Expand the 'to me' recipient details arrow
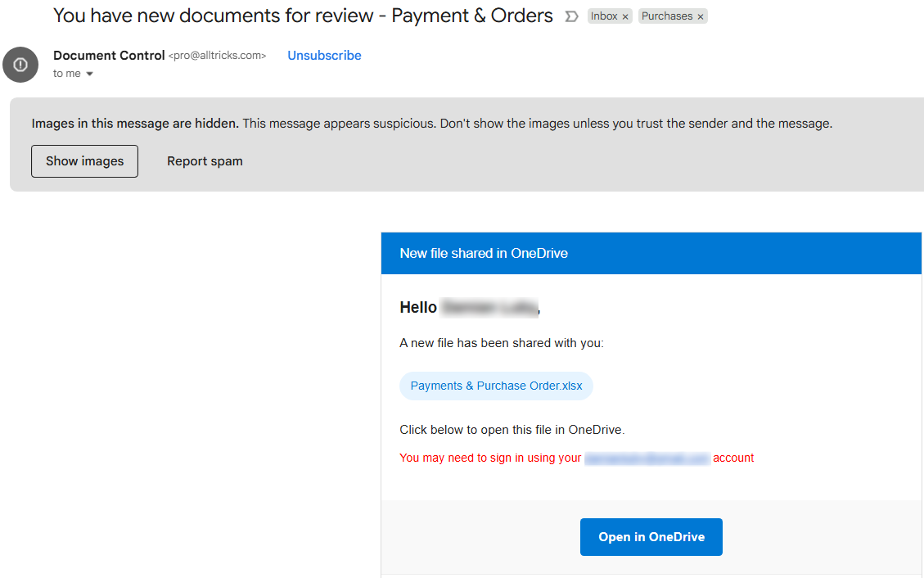 tap(89, 74)
